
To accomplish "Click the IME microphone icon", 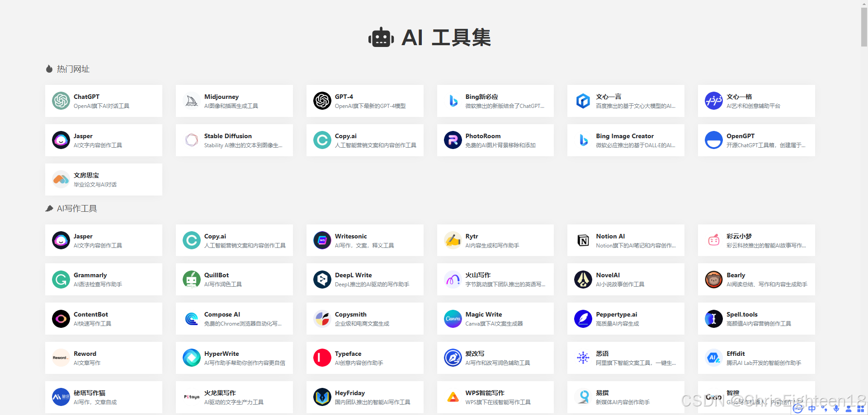I will (x=836, y=409).
